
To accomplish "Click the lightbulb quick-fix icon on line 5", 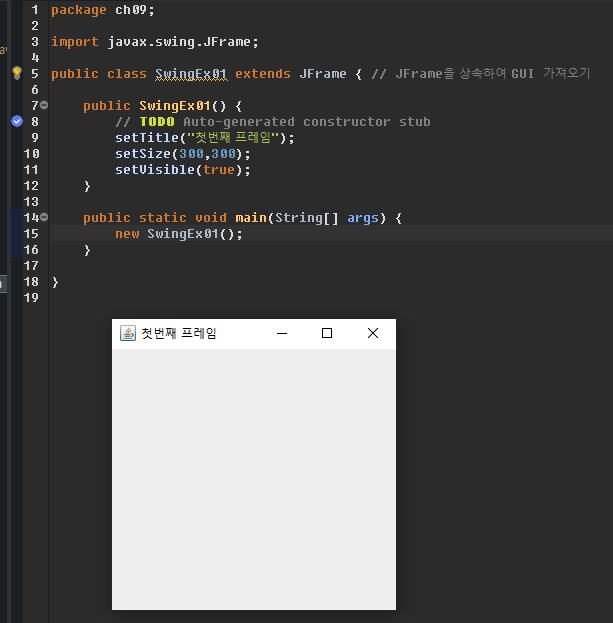I will 17,73.
